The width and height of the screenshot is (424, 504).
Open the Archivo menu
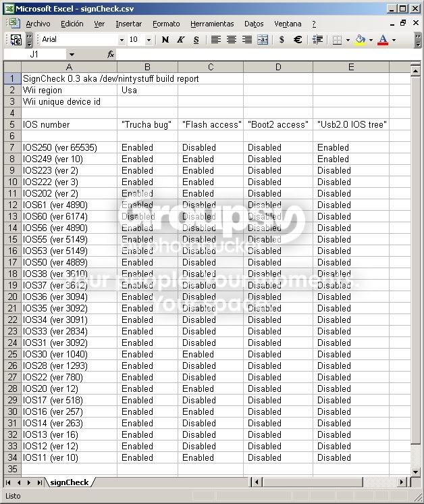point(38,24)
